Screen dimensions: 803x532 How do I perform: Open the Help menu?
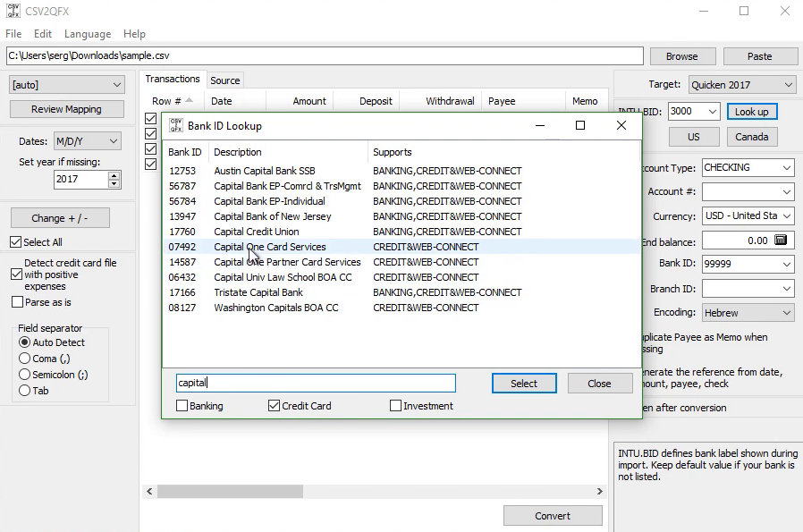[134, 34]
